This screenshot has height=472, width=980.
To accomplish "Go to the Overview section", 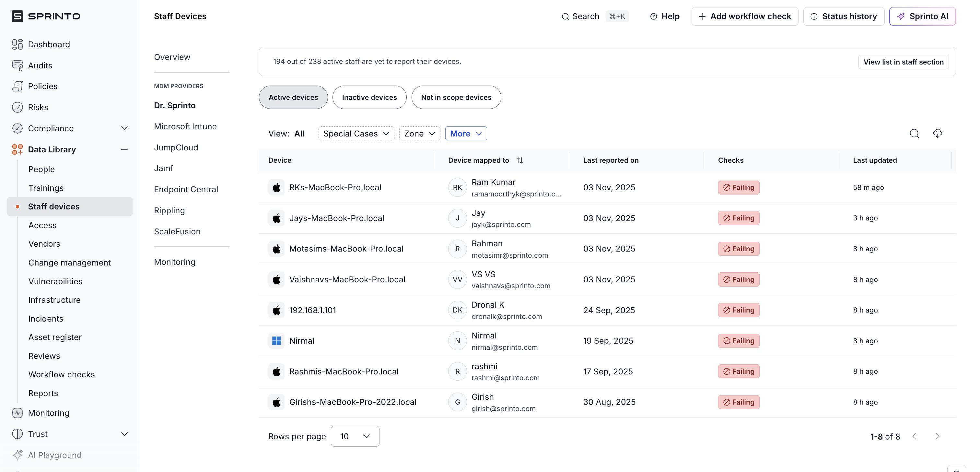I will click(x=172, y=57).
